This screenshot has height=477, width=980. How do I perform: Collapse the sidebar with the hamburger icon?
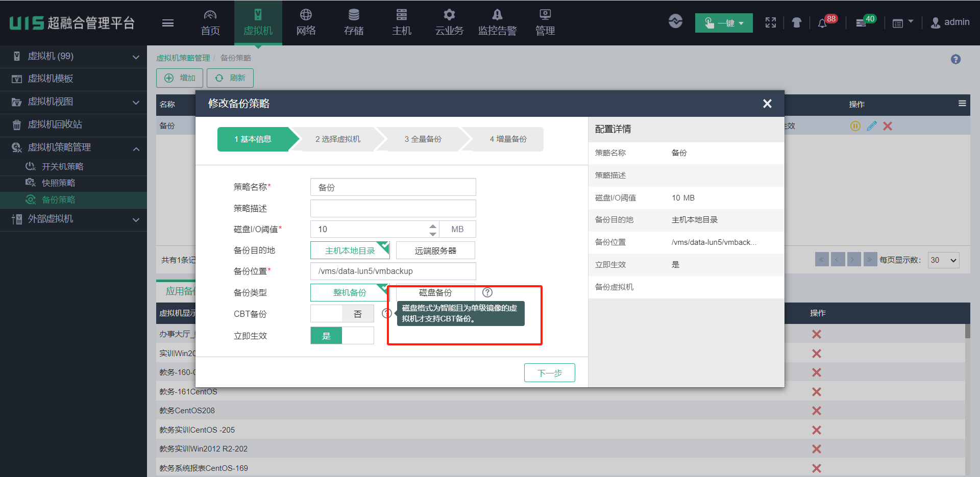pos(168,23)
